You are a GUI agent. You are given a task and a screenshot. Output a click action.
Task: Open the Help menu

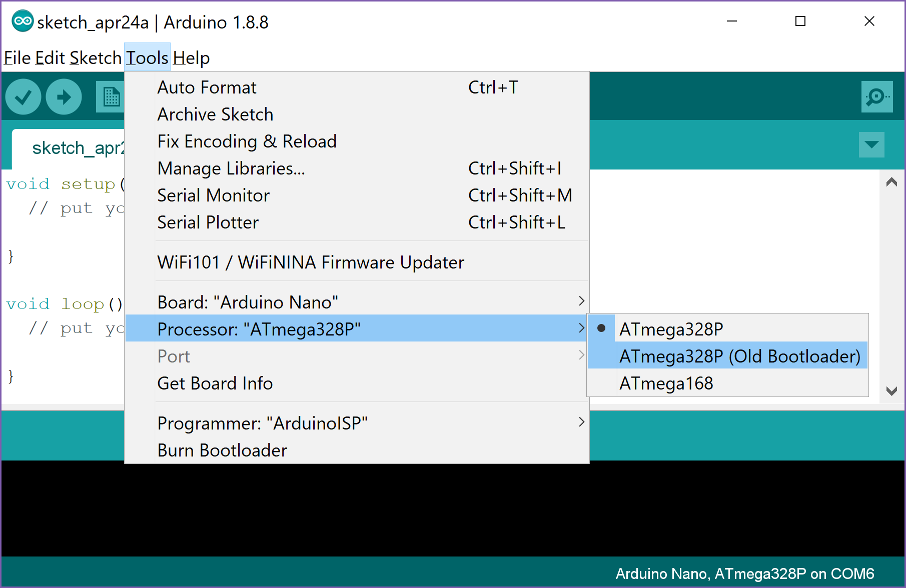[191, 58]
